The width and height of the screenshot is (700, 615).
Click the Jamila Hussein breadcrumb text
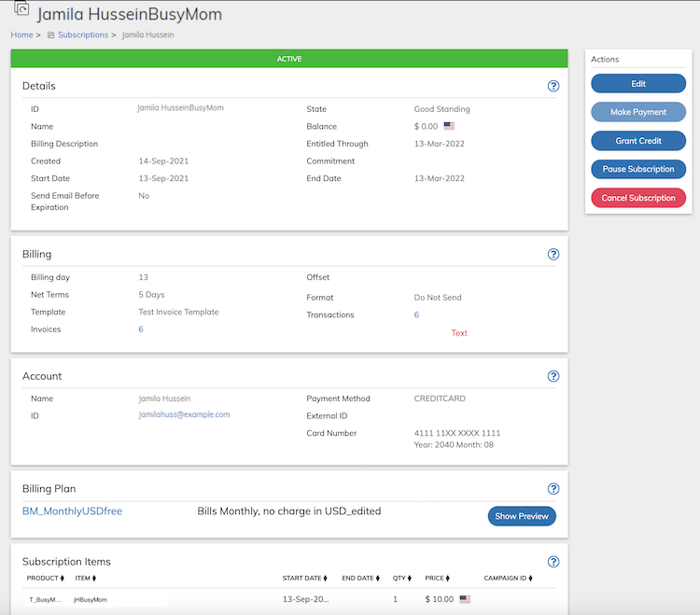click(x=147, y=35)
